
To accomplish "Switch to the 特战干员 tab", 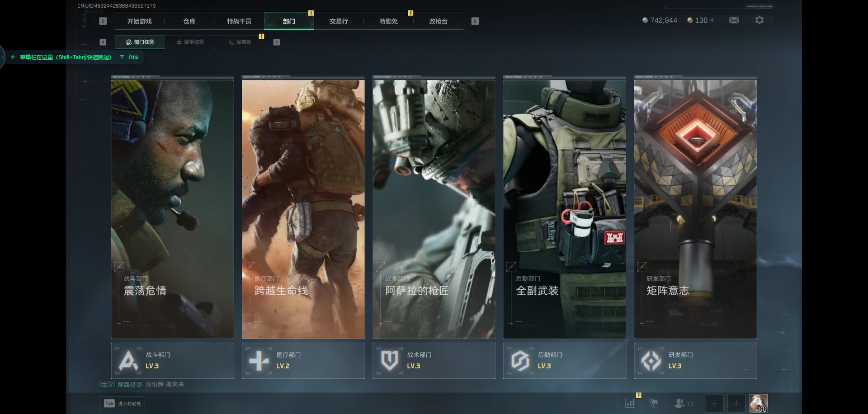I will click(239, 21).
